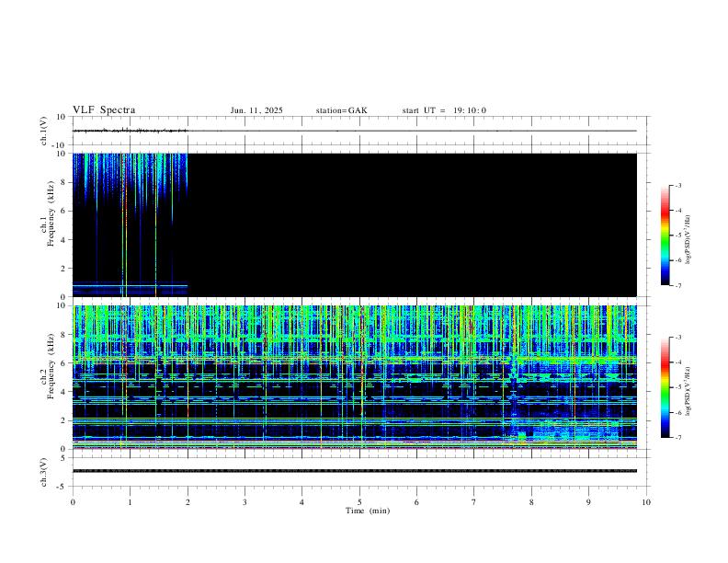Click the ch.1 spectrogram color scale bar
This screenshot has height=563, width=728.
point(665,236)
